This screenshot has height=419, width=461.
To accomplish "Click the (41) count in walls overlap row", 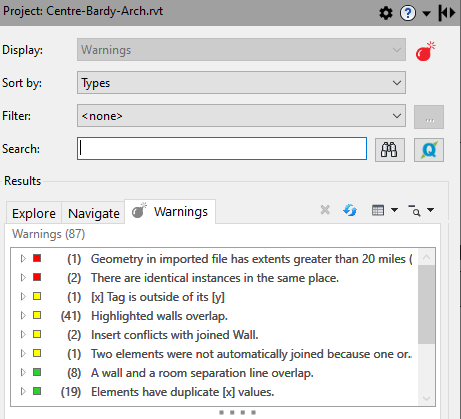I will (x=71, y=316).
